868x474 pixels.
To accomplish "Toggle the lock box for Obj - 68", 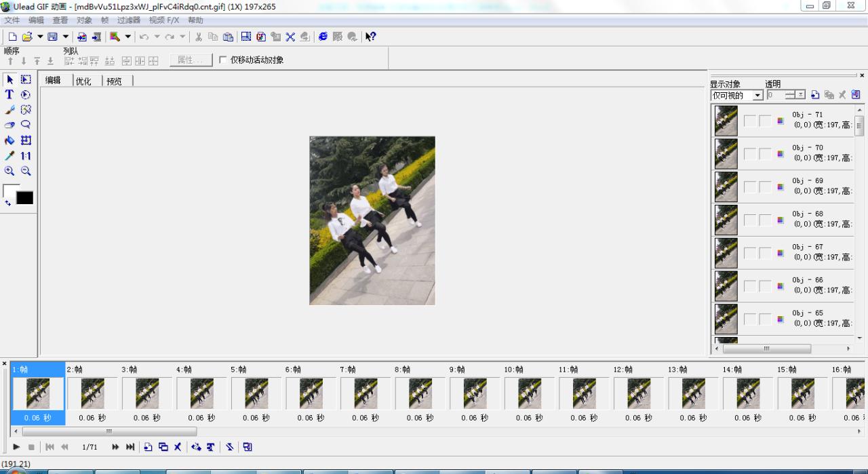I will [765, 220].
